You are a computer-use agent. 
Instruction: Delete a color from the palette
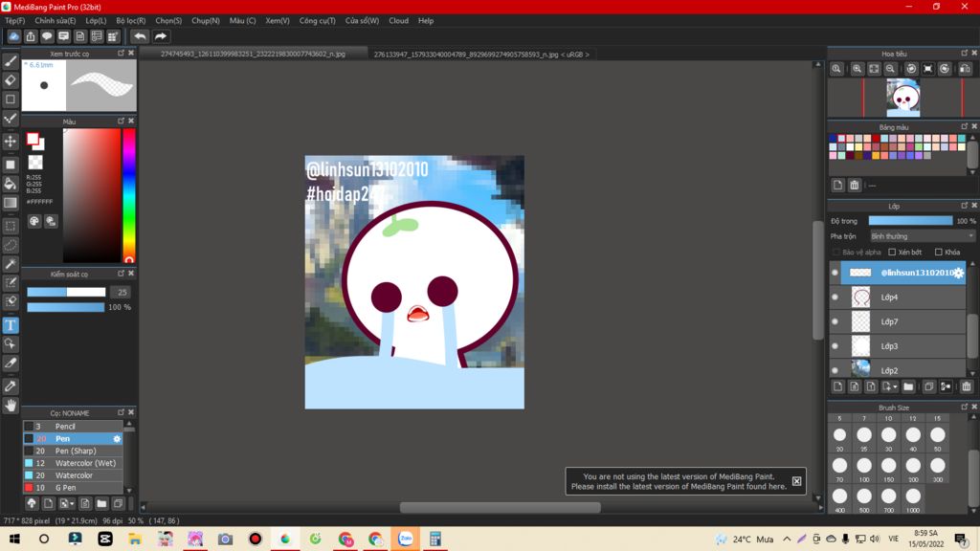[855, 185]
